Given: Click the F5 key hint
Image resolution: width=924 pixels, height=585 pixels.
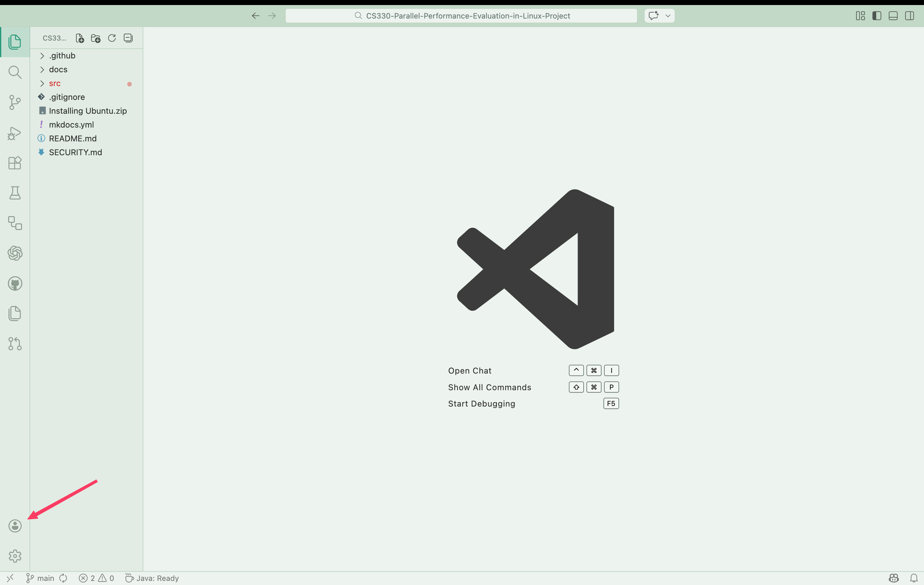Looking at the screenshot, I should pyautogui.click(x=611, y=403).
